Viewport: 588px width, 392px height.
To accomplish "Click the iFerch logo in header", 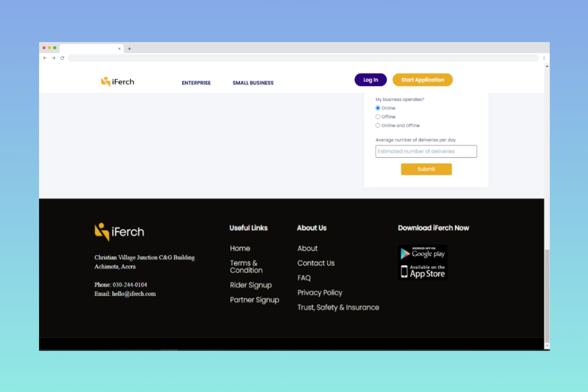I will (x=118, y=82).
